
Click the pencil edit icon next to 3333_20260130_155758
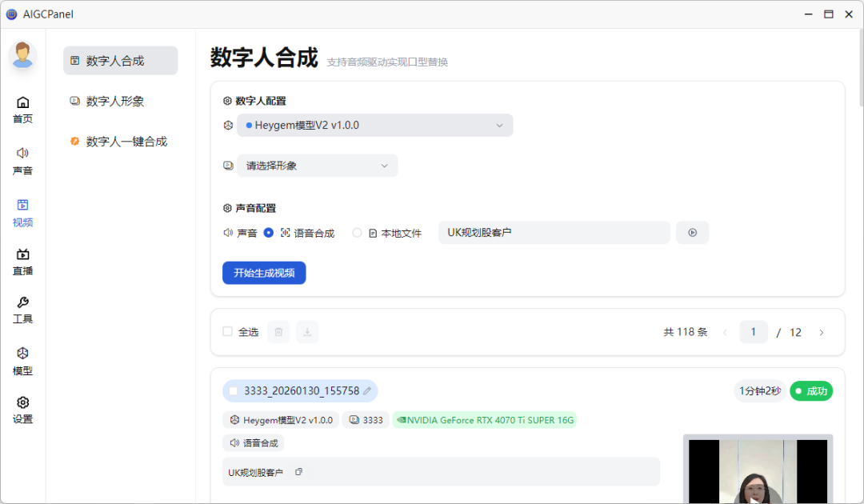coord(367,391)
